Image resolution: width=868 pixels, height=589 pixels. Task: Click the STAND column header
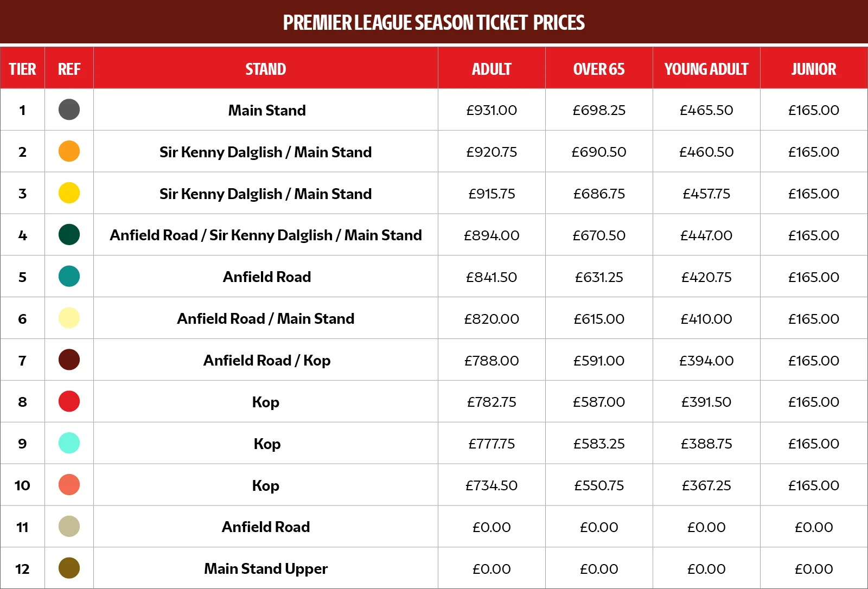[x=266, y=69]
